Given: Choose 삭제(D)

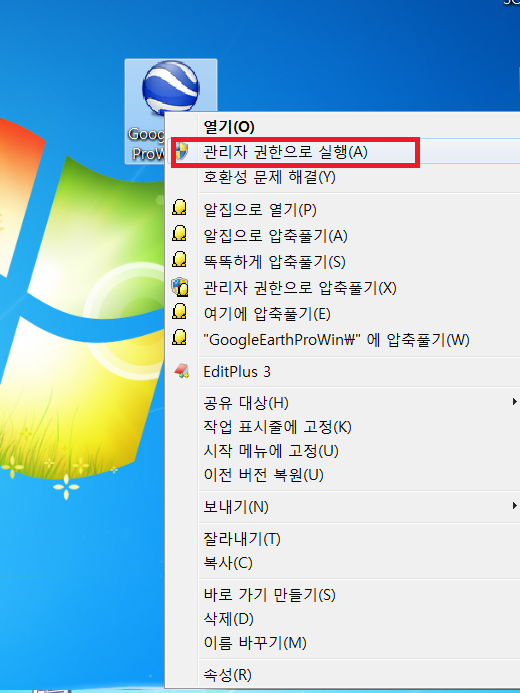Looking at the screenshot, I should point(228,619).
